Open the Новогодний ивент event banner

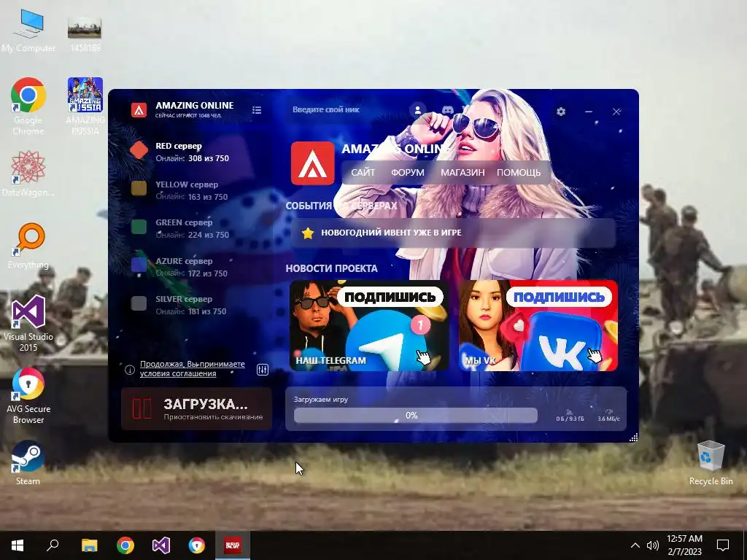click(453, 233)
